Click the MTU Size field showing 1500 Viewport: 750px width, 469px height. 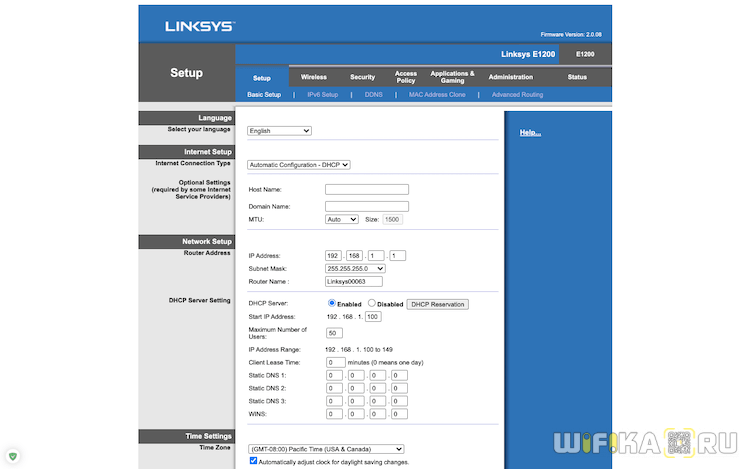pyautogui.click(x=392, y=219)
